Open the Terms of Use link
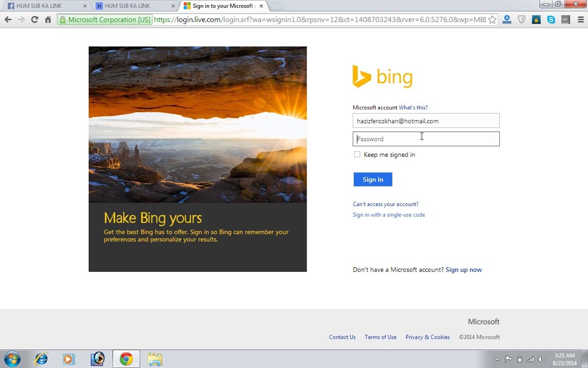588x368 pixels. [x=381, y=337]
